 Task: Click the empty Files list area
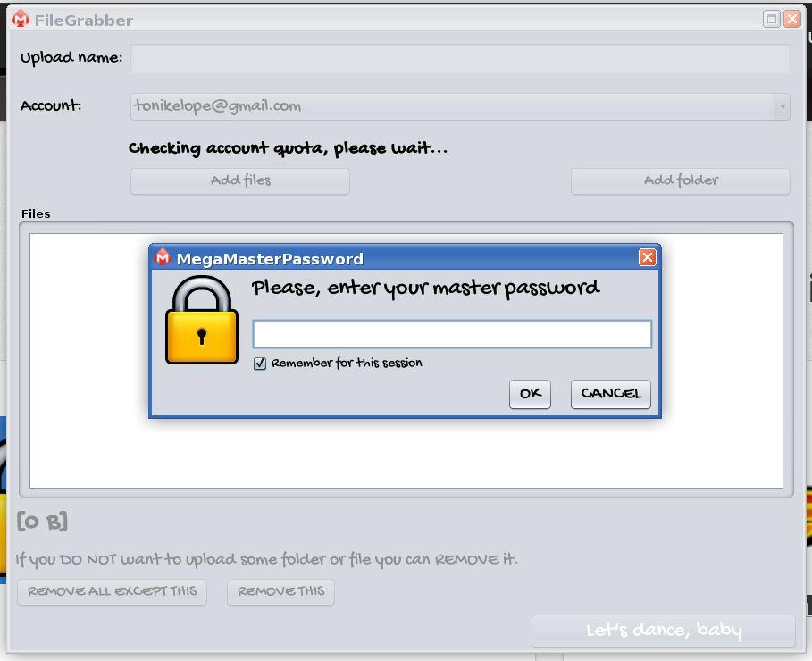coord(406,453)
